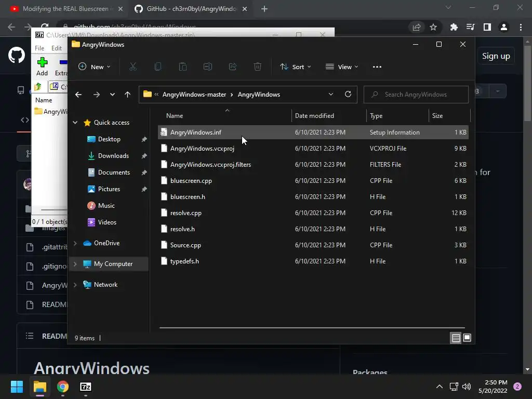The width and height of the screenshot is (532, 399).
Task: Select the resolve.cpp file
Action: (x=313, y=212)
